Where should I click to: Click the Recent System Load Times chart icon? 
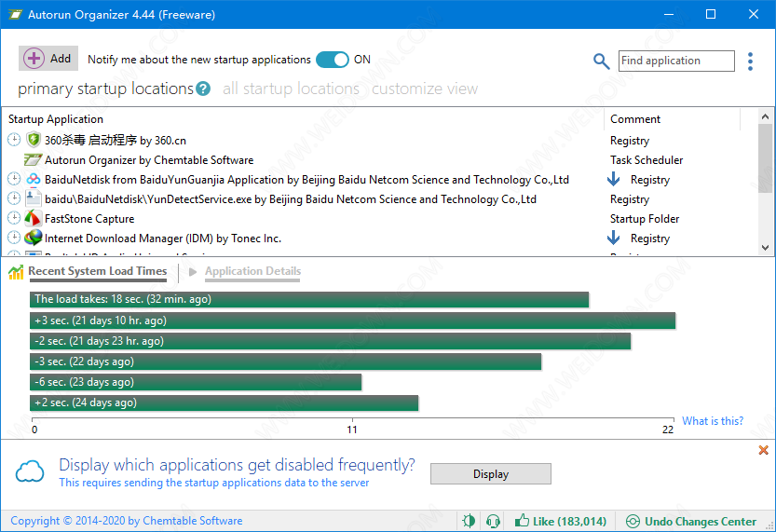coord(16,272)
